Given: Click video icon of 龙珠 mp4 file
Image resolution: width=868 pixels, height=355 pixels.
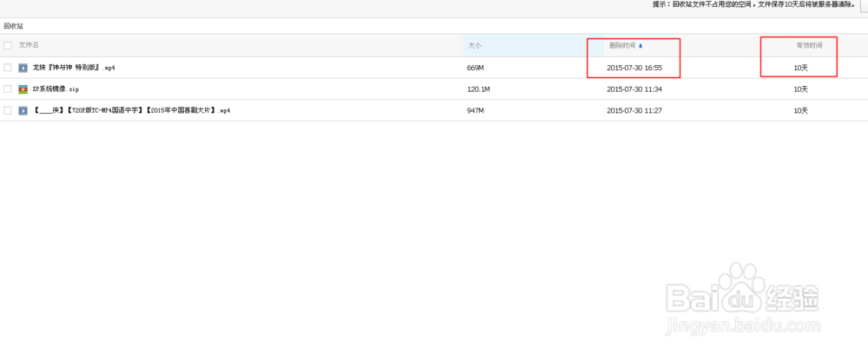Looking at the screenshot, I should tap(23, 68).
